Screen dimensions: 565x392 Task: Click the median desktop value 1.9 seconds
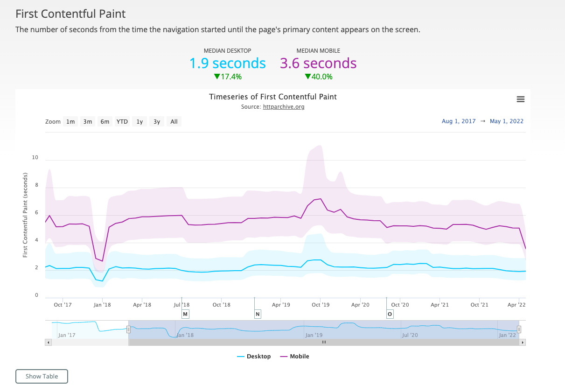pyautogui.click(x=227, y=63)
